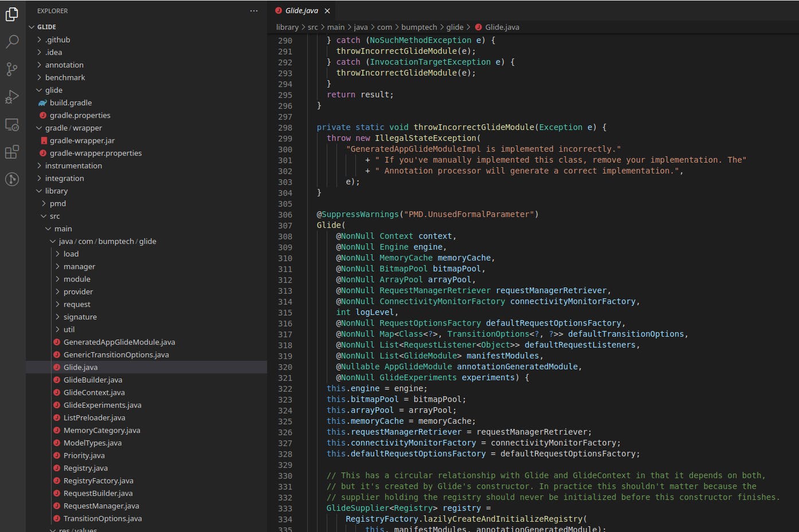Click the Java icon beside GeneratedAppGlideModule.java
The image size is (799, 532).
pos(57,342)
